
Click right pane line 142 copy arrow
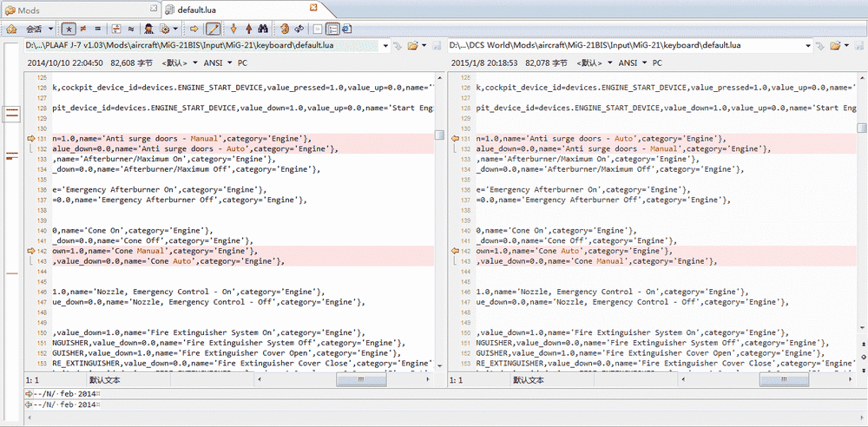click(x=456, y=251)
